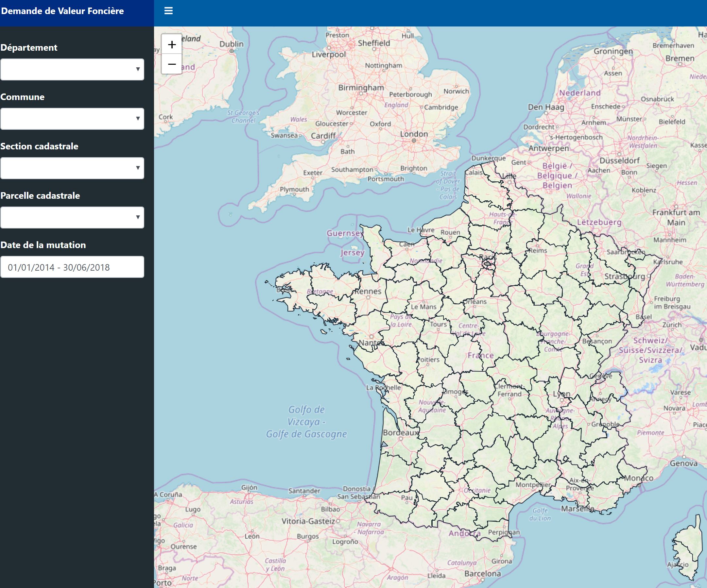Click the Bordeaux label on the map
This screenshot has height=588, width=707.
point(401,432)
